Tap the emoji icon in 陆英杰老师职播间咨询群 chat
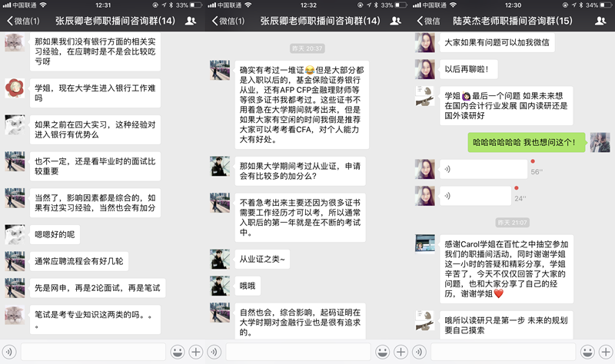The width and height of the screenshot is (615, 364). click(x=587, y=352)
